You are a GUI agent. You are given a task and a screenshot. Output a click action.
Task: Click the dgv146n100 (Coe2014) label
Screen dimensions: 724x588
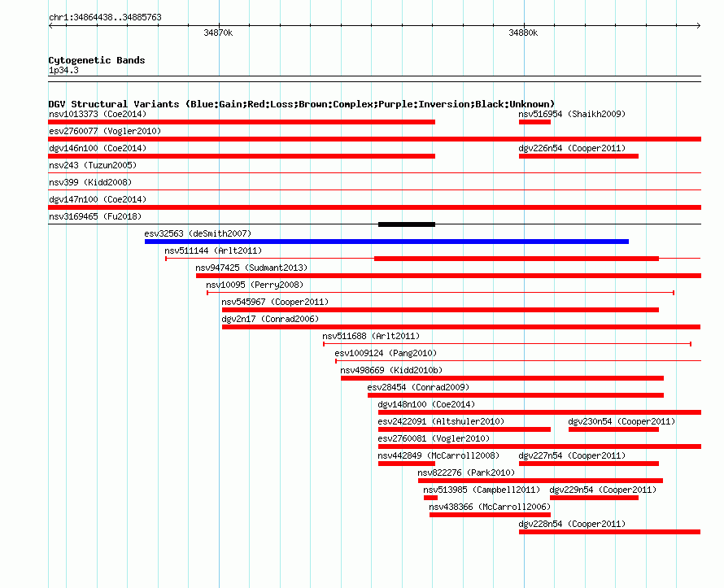[x=98, y=148]
